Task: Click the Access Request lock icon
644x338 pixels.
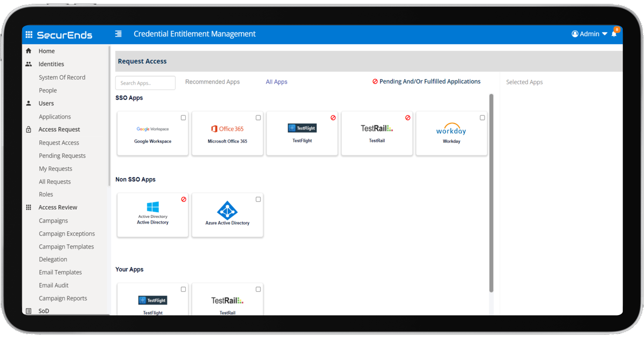Action: click(29, 130)
